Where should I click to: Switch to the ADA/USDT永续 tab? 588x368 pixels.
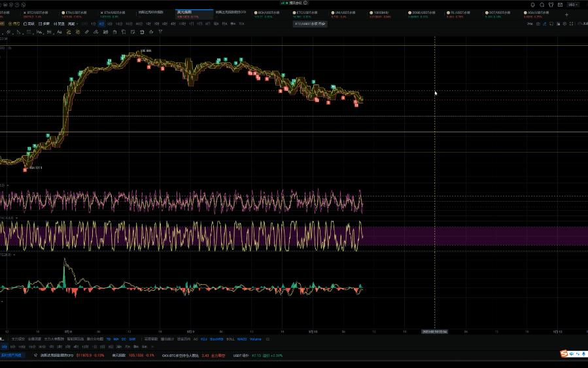(538, 14)
